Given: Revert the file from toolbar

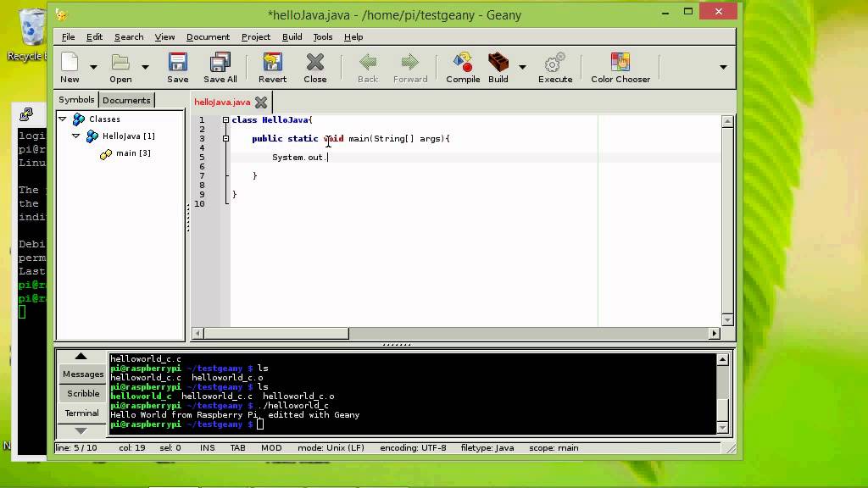Looking at the screenshot, I should [x=272, y=68].
